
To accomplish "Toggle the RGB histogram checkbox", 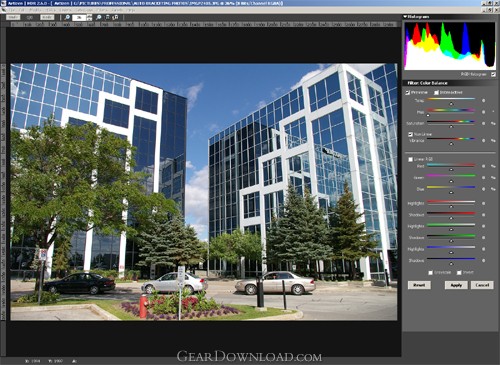I will [x=493, y=74].
